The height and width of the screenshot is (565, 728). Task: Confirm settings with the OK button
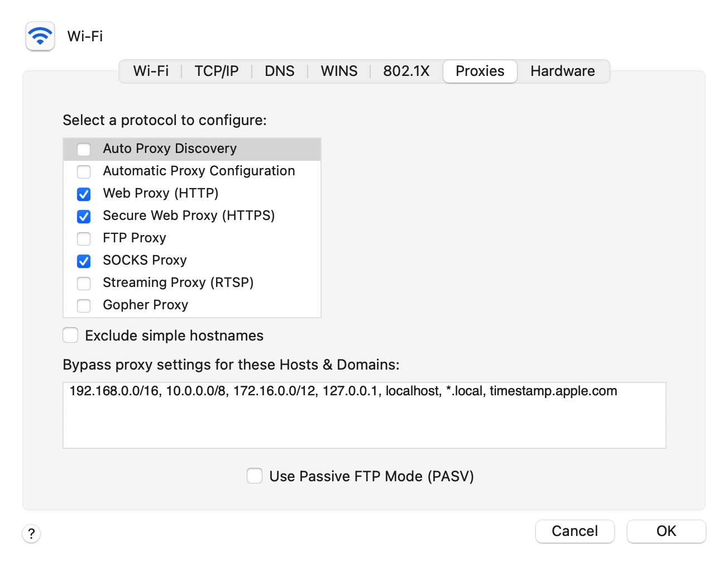point(666,531)
